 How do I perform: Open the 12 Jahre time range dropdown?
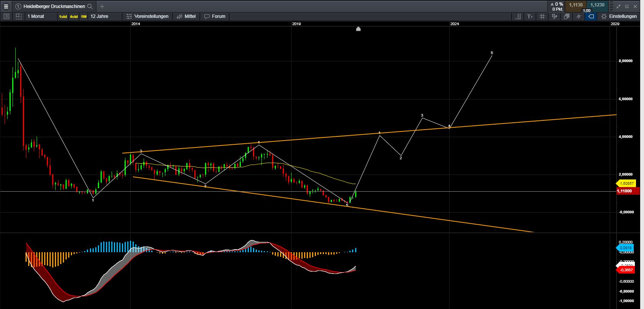click(99, 16)
